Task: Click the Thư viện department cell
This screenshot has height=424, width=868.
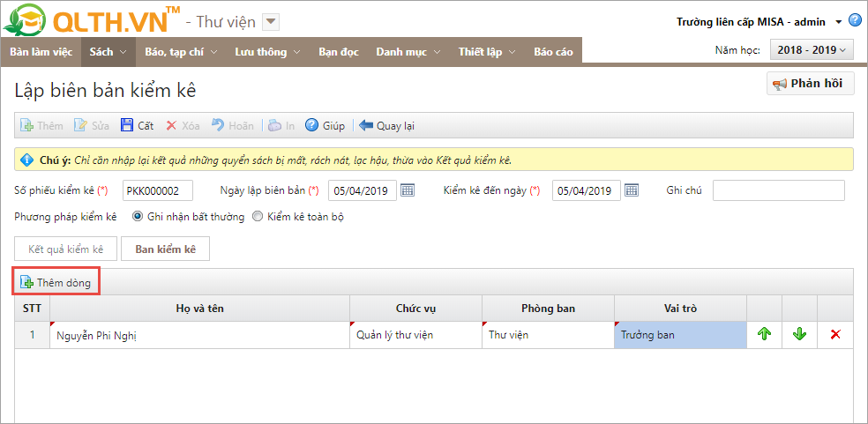Action: (x=548, y=335)
